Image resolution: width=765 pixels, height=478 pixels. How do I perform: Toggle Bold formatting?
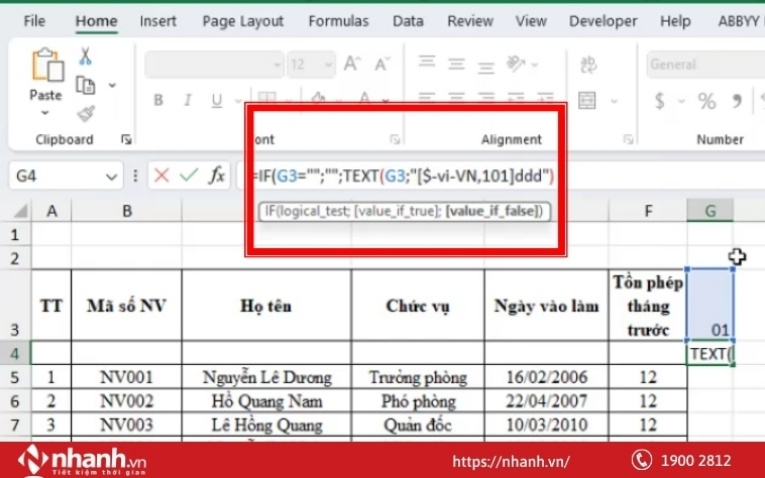coord(158,100)
